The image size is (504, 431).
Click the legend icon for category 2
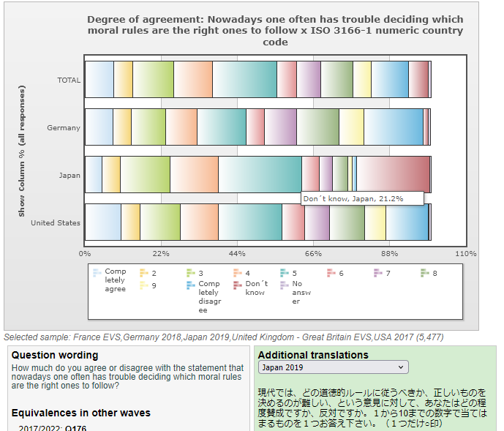pos(143,273)
